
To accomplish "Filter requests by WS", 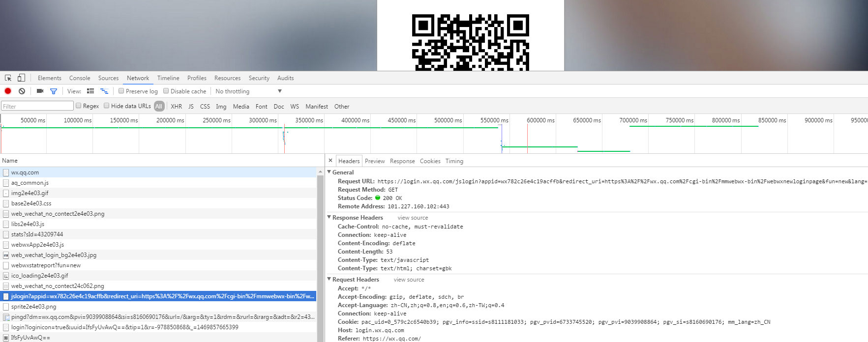I will pos(295,107).
